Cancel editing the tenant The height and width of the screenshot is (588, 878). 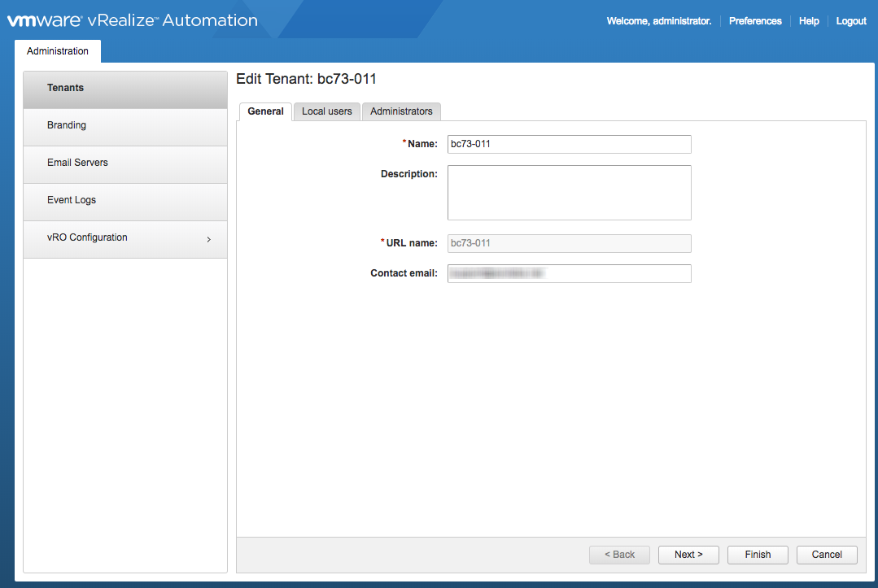[x=827, y=555]
